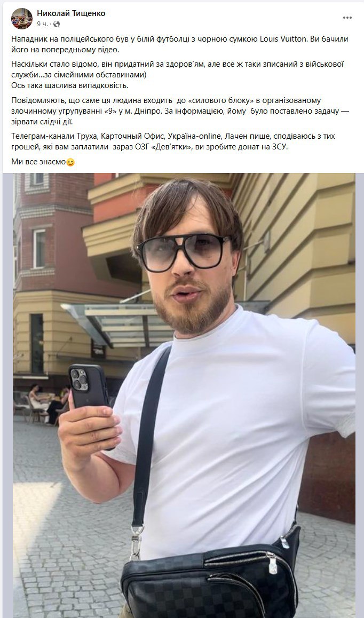Click the author name Николай Тищенко
This screenshot has width=364, height=618.
coord(71,13)
